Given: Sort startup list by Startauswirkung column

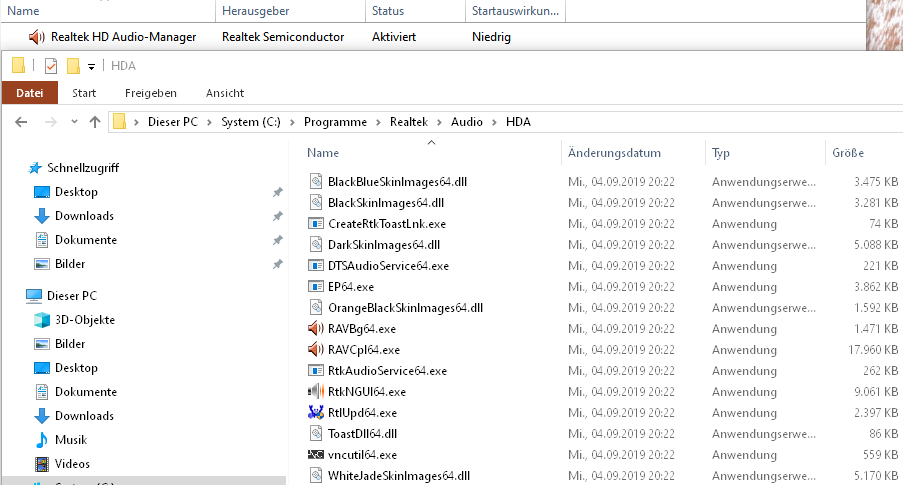Looking at the screenshot, I should point(515,11).
